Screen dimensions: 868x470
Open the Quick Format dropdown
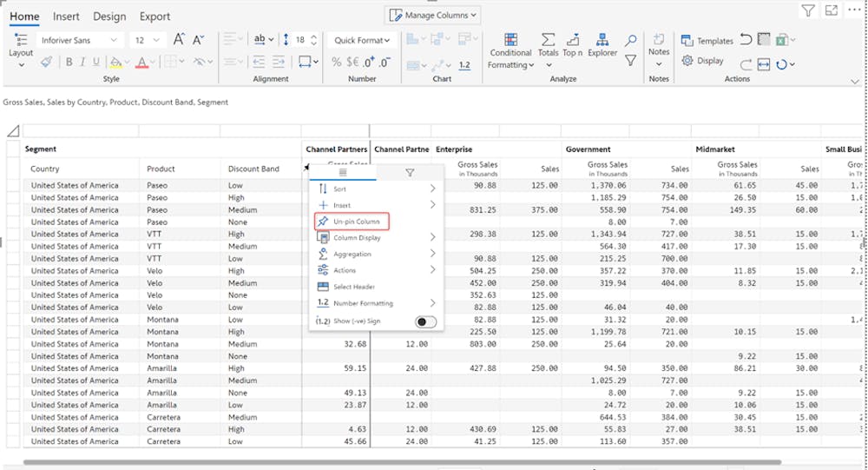tap(362, 40)
